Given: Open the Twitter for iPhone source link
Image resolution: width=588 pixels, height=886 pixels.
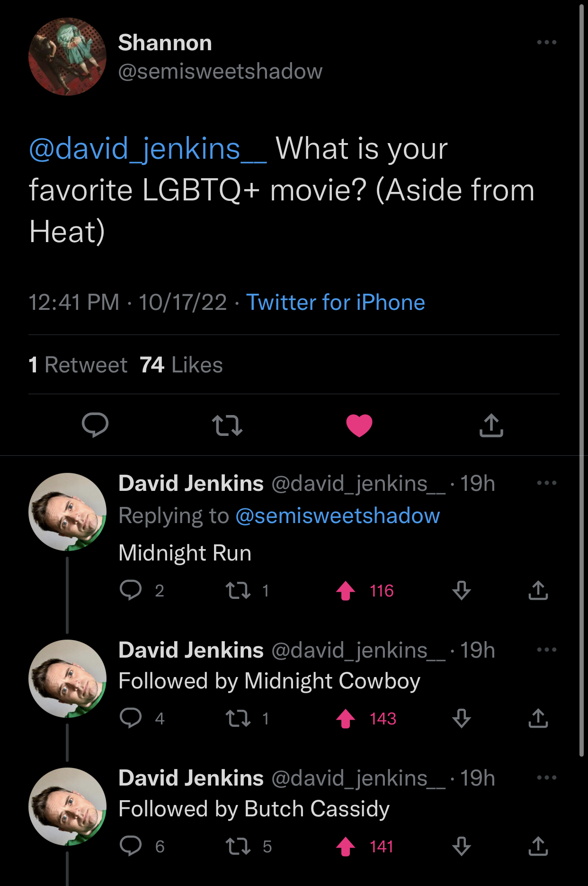Looking at the screenshot, I should click(x=336, y=302).
